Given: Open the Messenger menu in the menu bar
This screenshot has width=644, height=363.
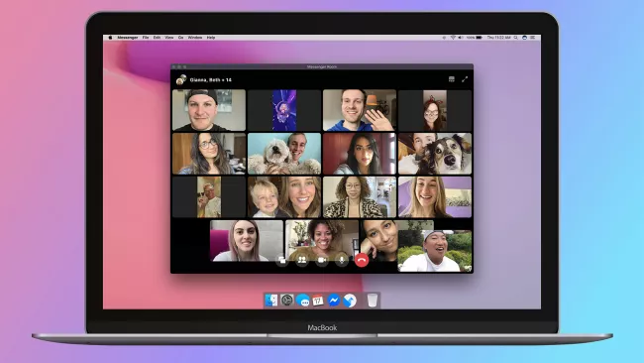Looking at the screenshot, I should click(128, 38).
